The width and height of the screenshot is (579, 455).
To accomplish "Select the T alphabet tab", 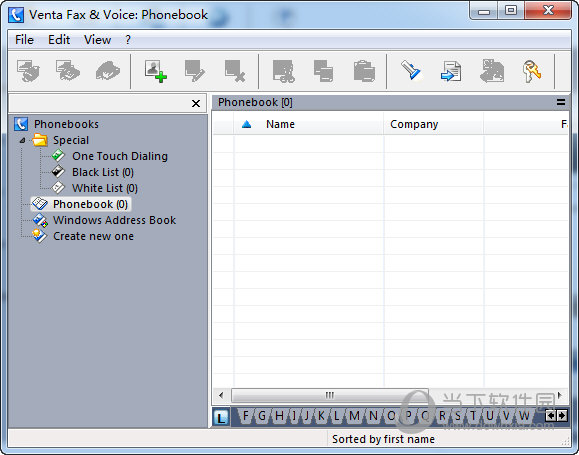I will (473, 416).
